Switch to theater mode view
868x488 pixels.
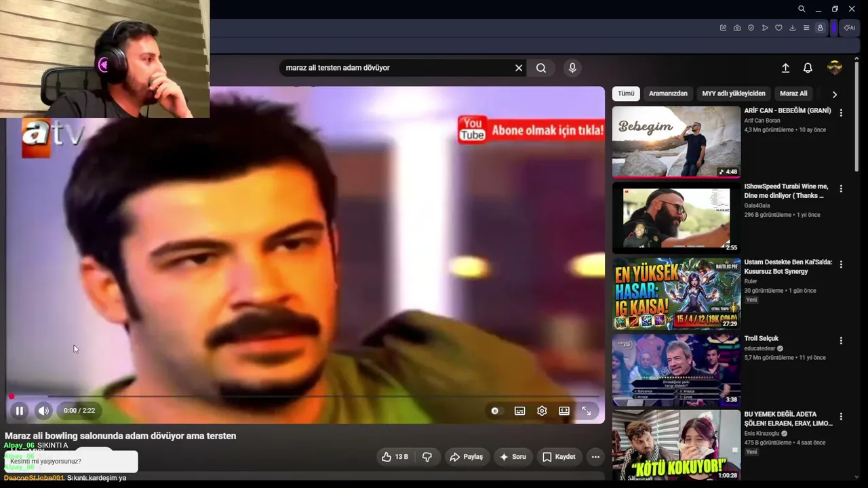pos(564,411)
